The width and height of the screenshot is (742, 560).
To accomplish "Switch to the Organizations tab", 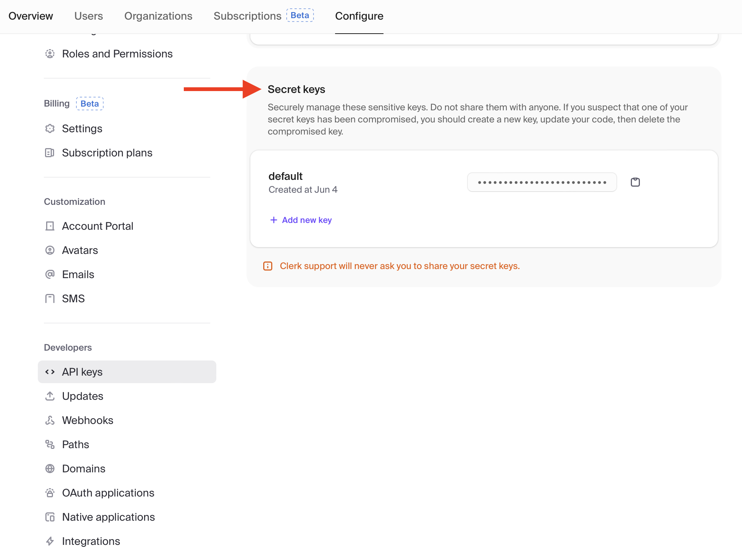I will click(158, 16).
